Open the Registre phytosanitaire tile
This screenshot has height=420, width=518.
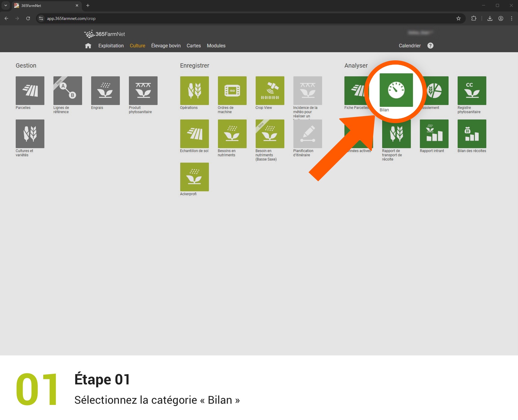(x=472, y=91)
